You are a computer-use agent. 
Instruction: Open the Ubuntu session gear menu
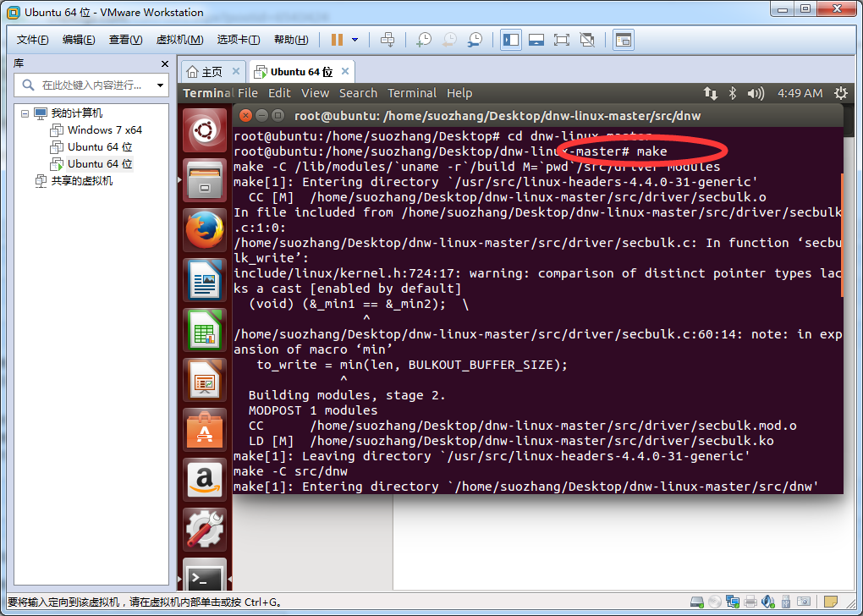pos(840,93)
